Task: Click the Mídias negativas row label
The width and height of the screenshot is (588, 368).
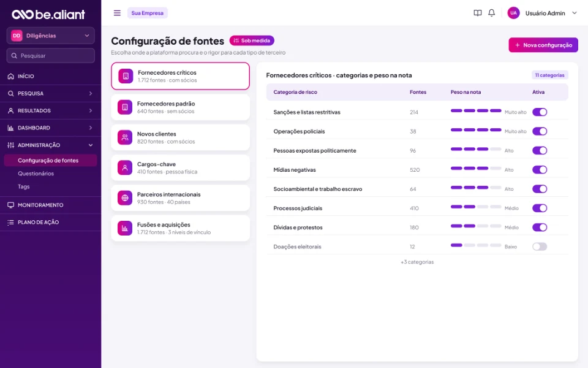Action: pyautogui.click(x=295, y=170)
